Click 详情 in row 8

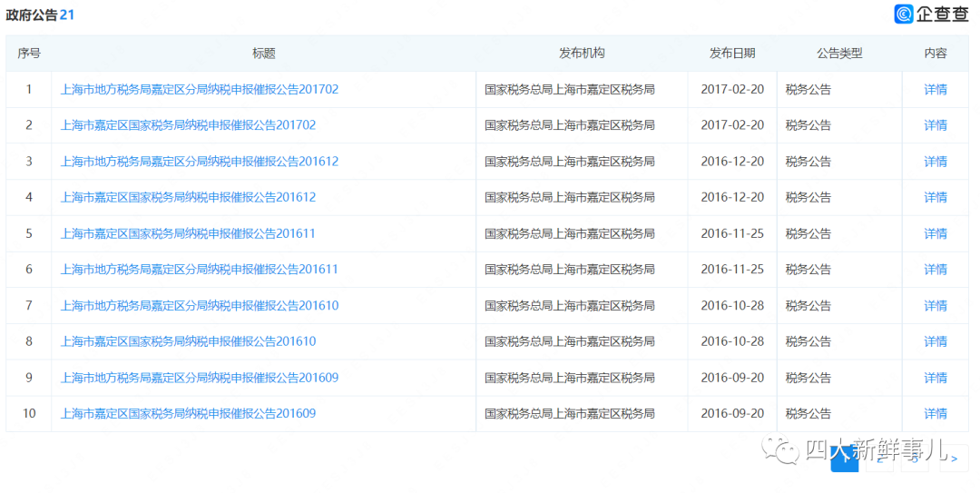tap(936, 341)
